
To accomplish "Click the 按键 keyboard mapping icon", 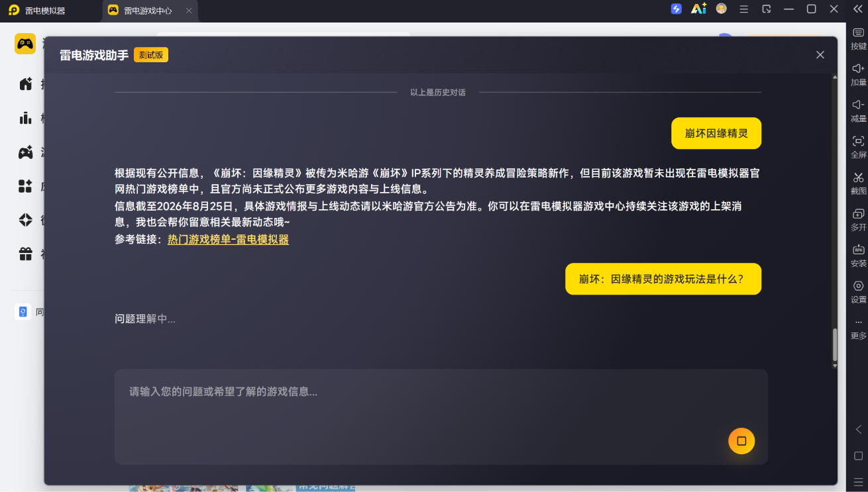I will pos(858,32).
